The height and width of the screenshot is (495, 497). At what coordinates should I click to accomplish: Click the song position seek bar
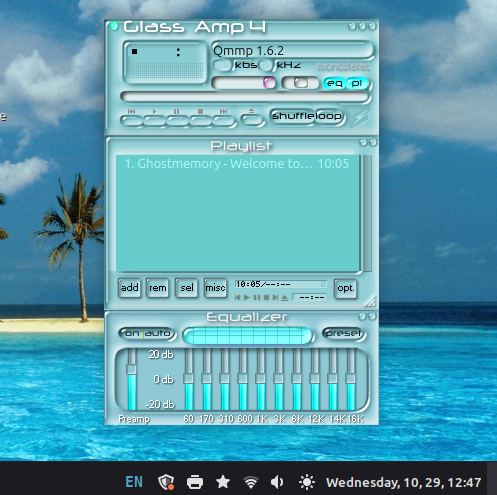[x=245, y=97]
